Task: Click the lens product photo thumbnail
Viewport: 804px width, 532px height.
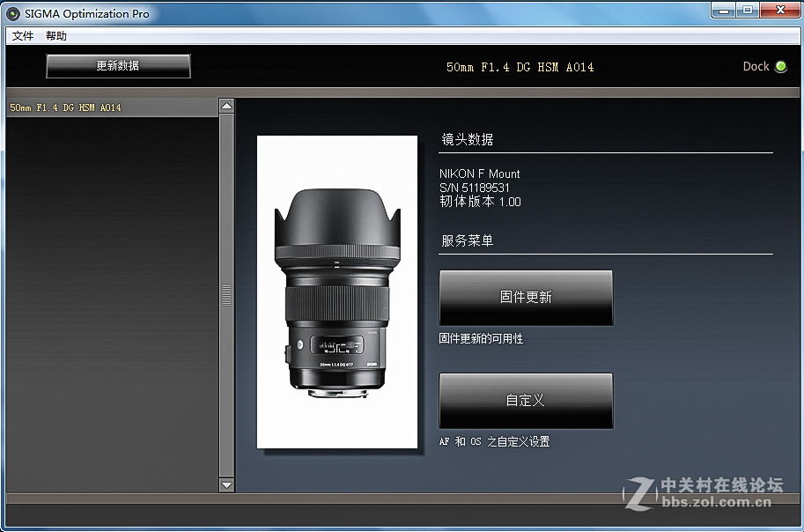Action: point(336,291)
